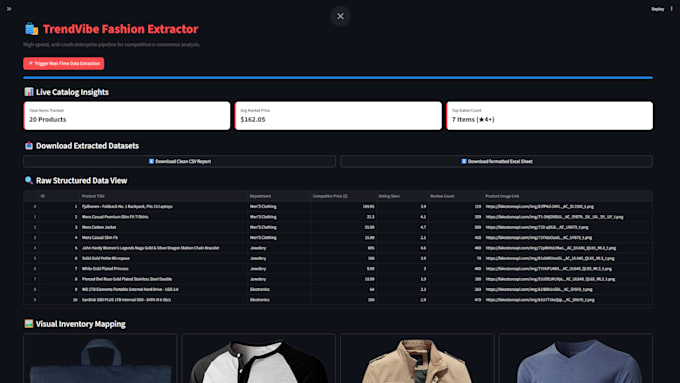This screenshot has height=383, width=680.
Task: Click the Visual Inventory Mapping heading
Action: click(x=81, y=324)
